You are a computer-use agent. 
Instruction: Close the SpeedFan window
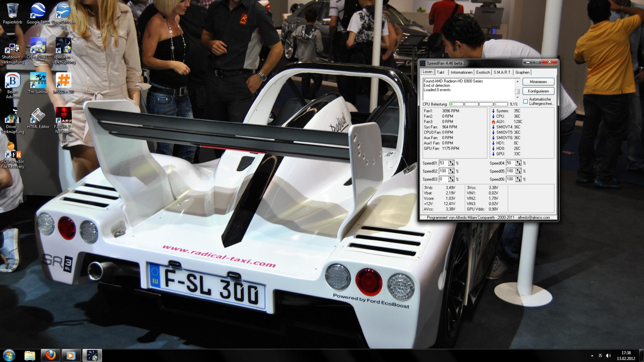point(549,62)
